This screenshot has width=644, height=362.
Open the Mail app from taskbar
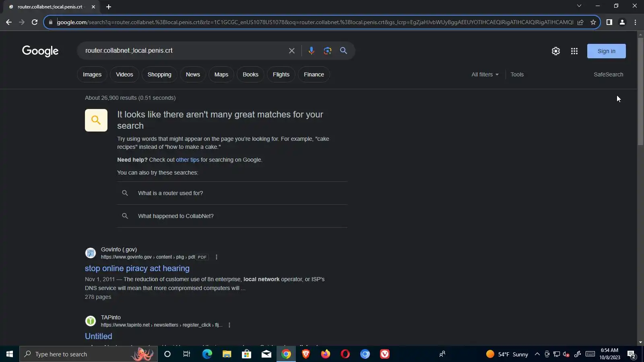[x=266, y=354]
